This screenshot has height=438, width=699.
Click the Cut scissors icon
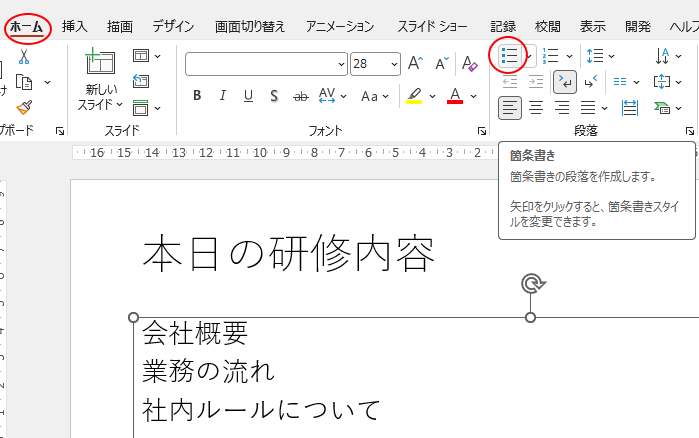(24, 57)
